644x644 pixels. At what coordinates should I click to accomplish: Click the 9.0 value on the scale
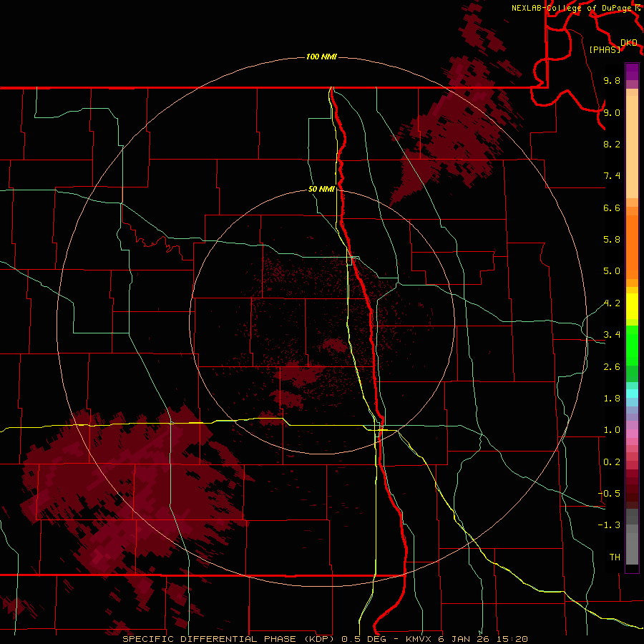(612, 112)
